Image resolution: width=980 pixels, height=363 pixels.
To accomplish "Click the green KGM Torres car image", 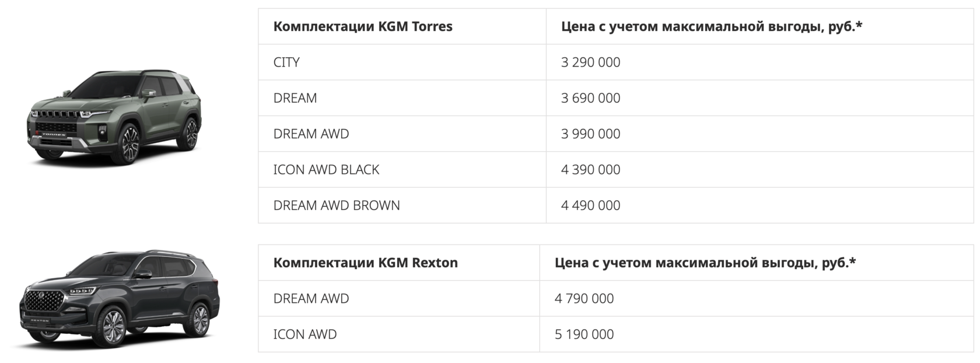I will pyautogui.click(x=115, y=116).
